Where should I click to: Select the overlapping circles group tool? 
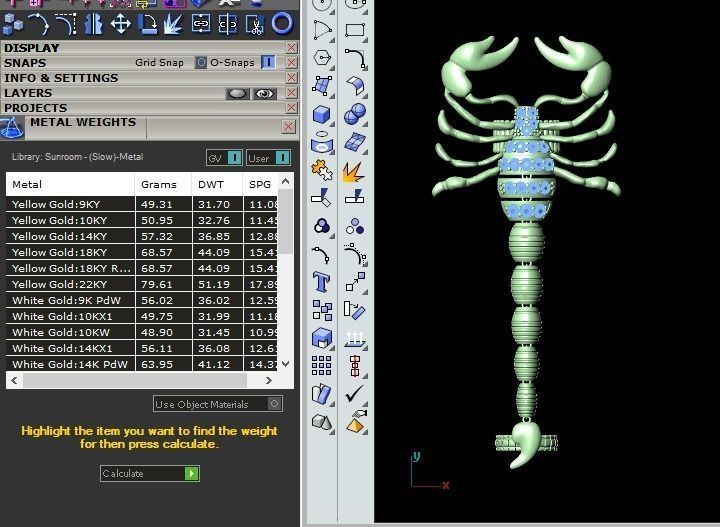coord(322,226)
